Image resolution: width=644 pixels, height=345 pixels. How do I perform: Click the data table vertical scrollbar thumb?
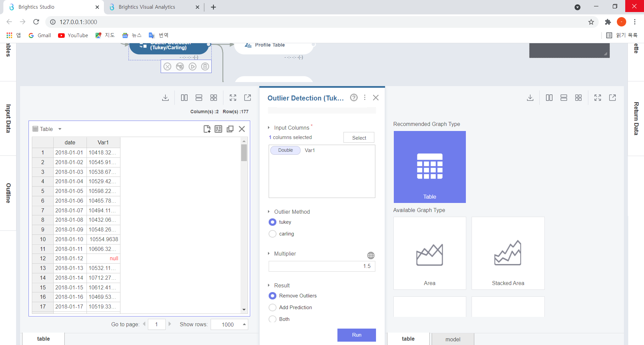coord(244,153)
